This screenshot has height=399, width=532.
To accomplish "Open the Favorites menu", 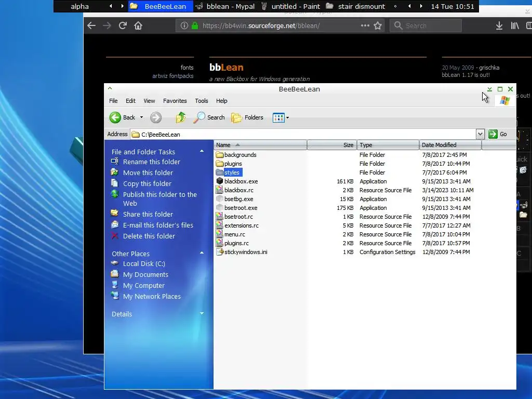I will (175, 101).
